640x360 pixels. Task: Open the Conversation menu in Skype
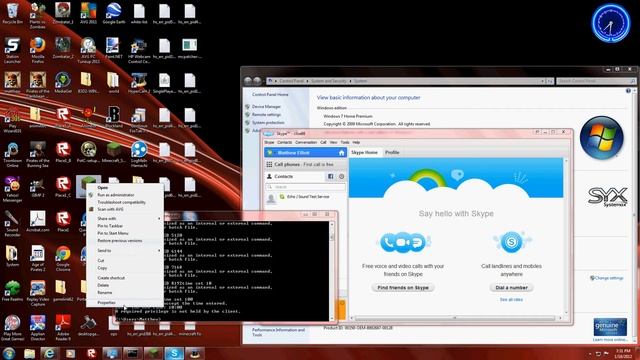(x=306, y=142)
